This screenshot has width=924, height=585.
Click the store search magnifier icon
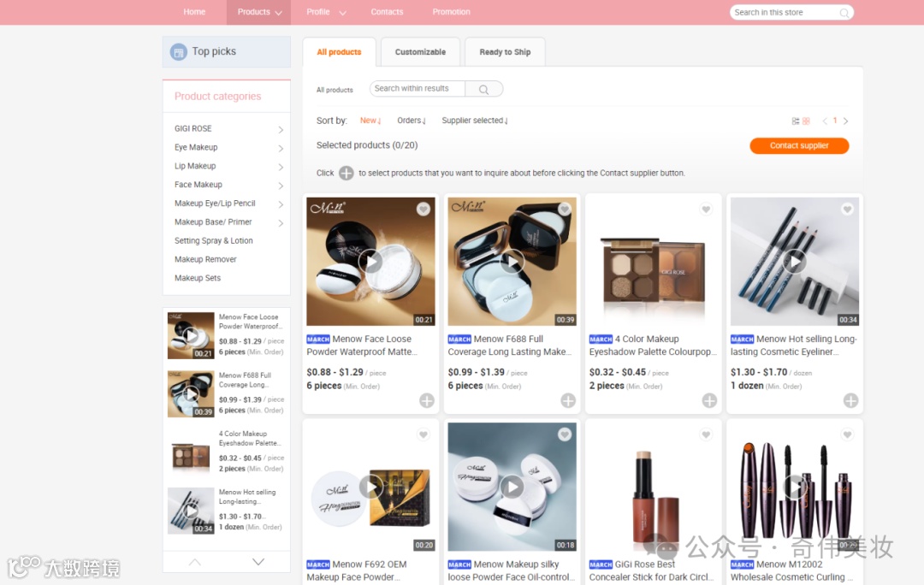[x=844, y=12]
